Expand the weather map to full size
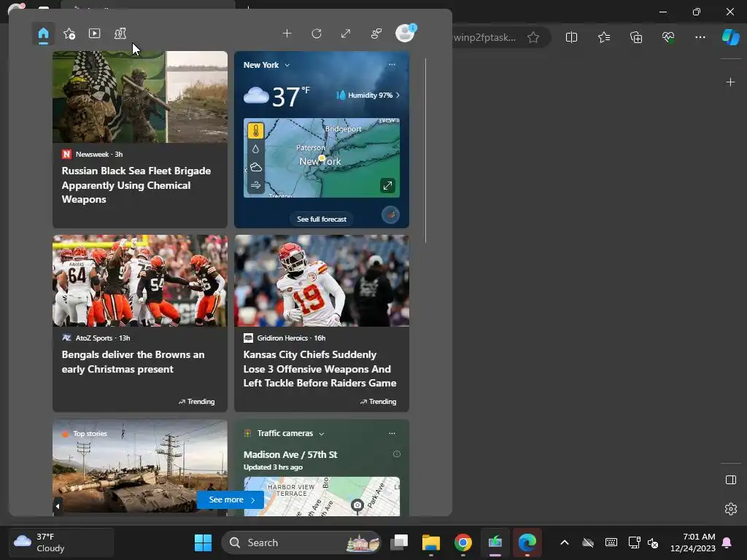Image resolution: width=747 pixels, height=560 pixels. point(388,185)
